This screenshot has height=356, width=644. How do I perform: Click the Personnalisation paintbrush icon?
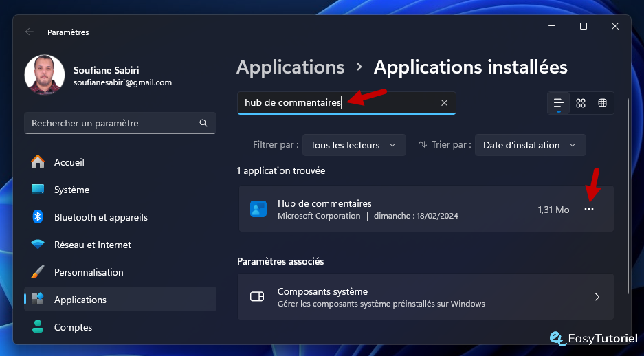tap(38, 272)
